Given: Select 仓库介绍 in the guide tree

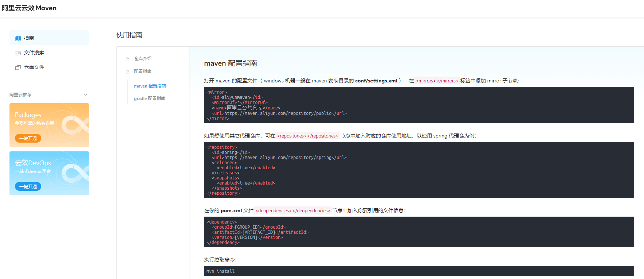Looking at the screenshot, I should click(143, 58).
